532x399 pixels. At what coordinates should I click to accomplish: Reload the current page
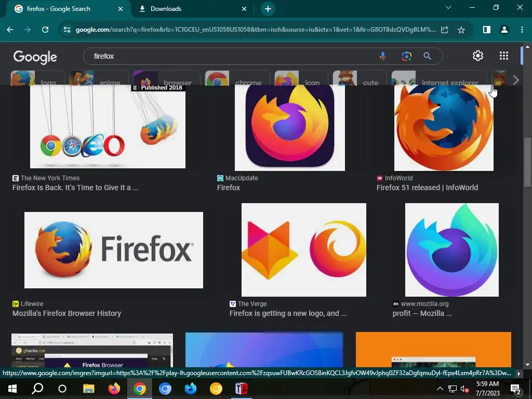tap(45, 30)
